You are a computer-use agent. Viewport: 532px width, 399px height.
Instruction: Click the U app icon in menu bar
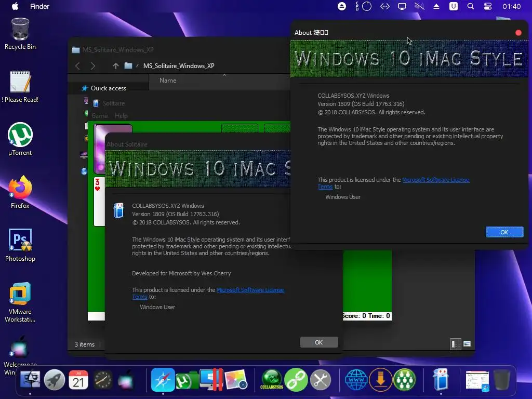pyautogui.click(x=453, y=6)
